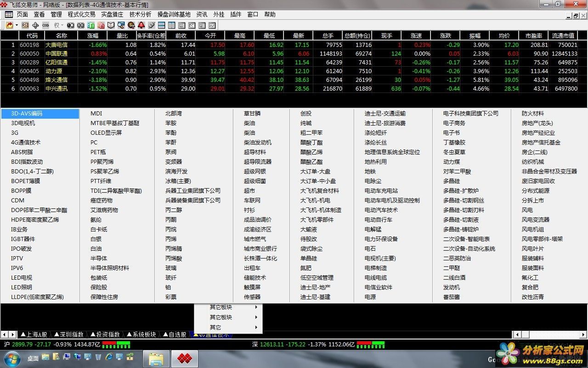Viewport: 588px width, 368px height.
Task: Switch to the 上海A股 tab
Action: point(34,334)
